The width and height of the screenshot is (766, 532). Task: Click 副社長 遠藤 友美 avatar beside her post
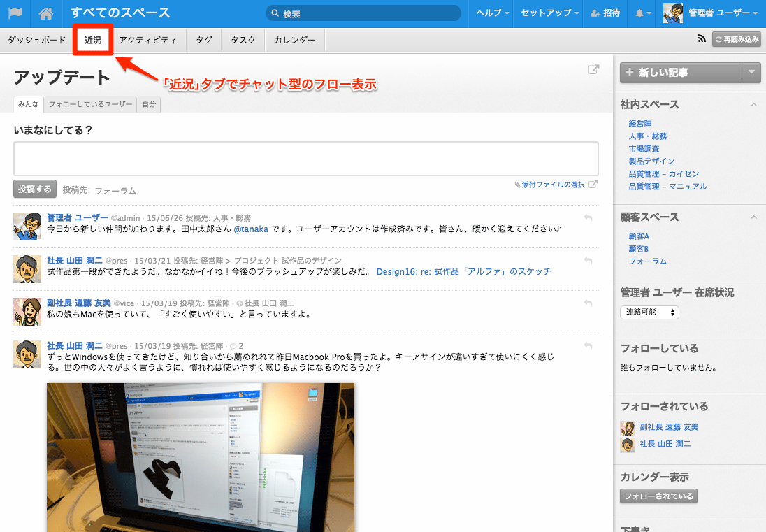[x=27, y=312]
